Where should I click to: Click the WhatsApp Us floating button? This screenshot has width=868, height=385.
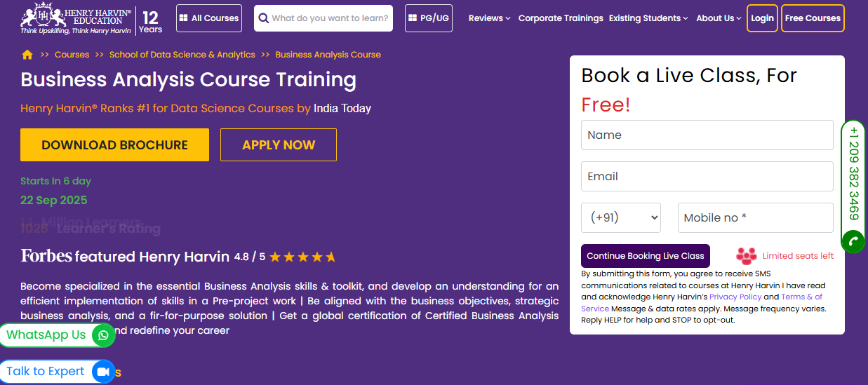(56, 335)
